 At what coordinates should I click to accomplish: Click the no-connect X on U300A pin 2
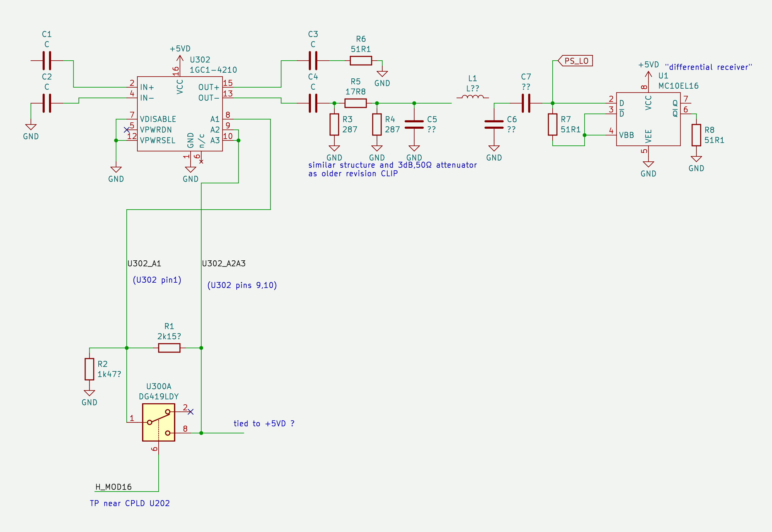tap(191, 412)
